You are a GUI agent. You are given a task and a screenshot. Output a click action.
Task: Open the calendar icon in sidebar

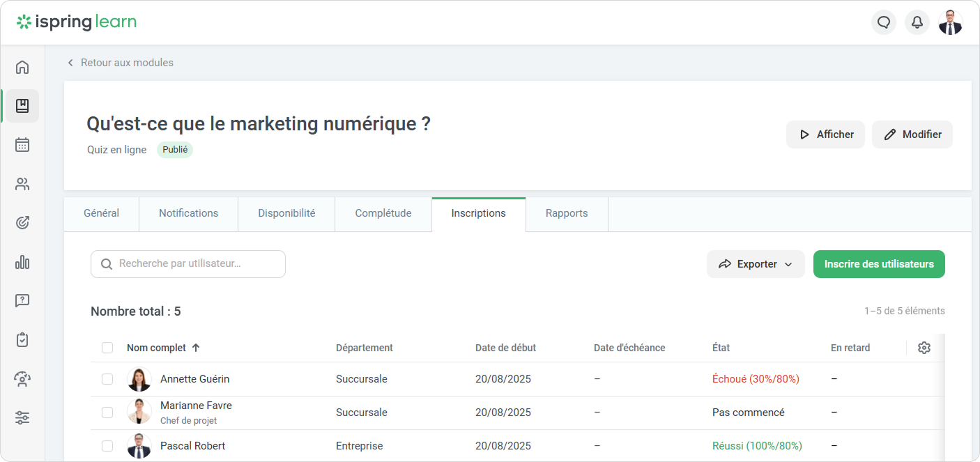point(22,145)
